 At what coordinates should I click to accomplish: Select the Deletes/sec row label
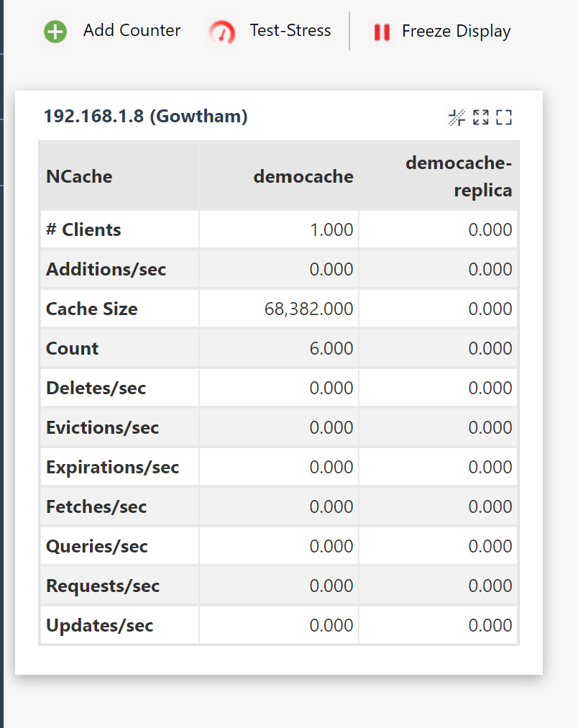pyautogui.click(x=96, y=388)
